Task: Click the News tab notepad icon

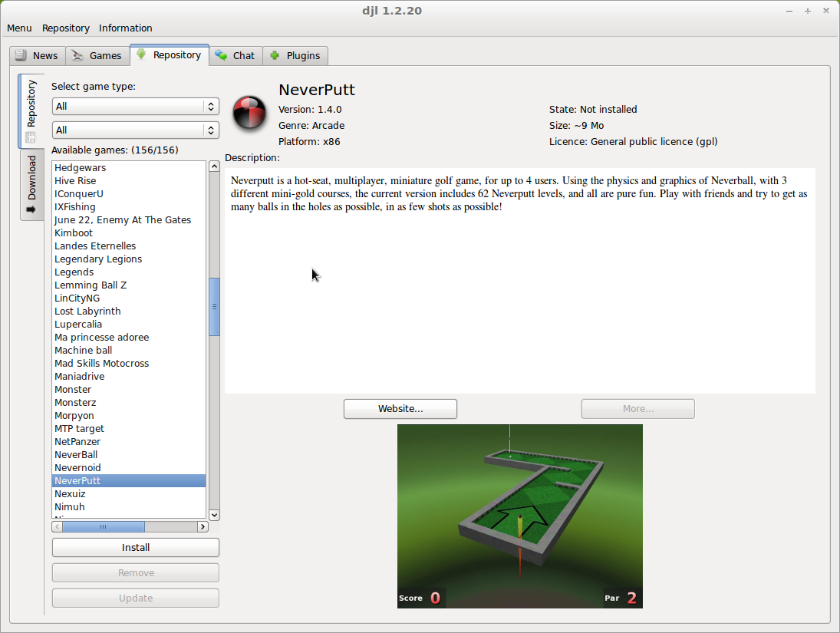Action: pos(21,55)
